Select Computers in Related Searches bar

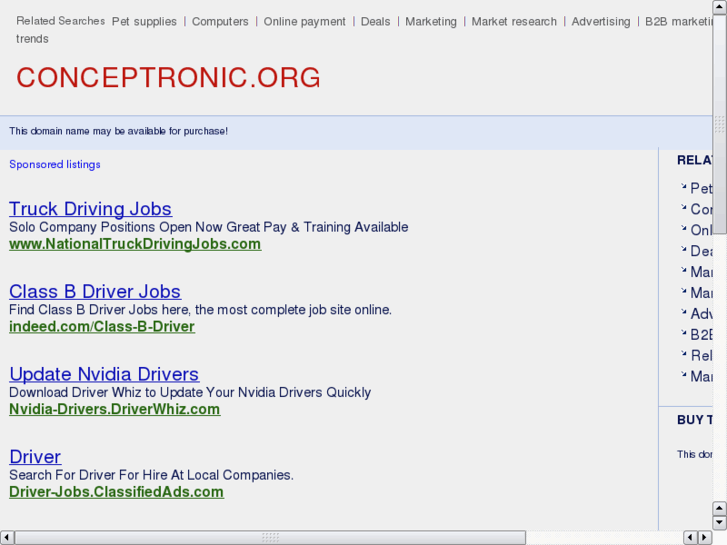coord(220,22)
